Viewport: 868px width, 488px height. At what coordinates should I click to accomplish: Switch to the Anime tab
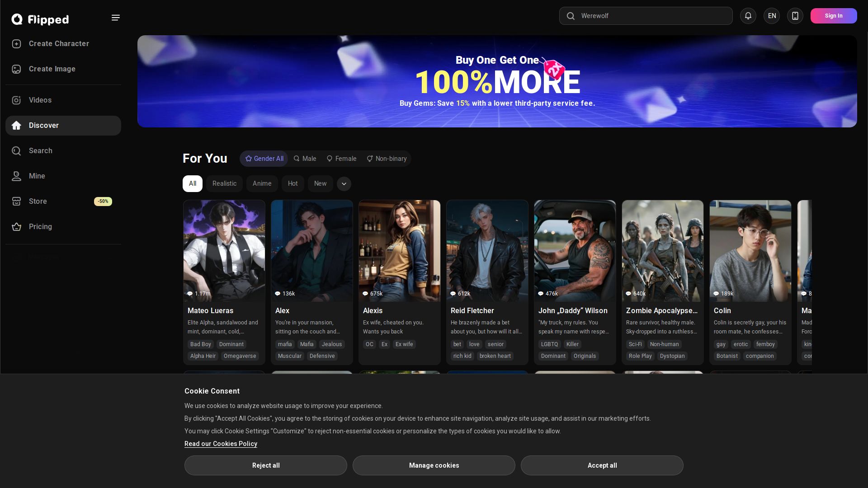pos(262,184)
